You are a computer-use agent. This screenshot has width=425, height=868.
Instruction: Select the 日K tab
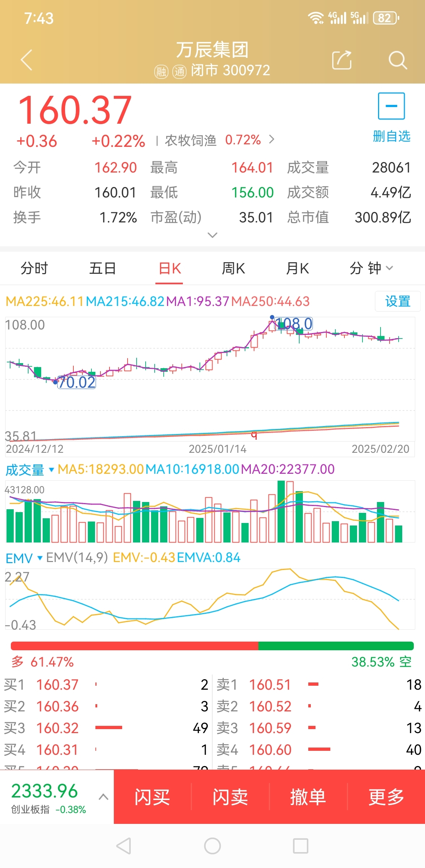click(170, 268)
